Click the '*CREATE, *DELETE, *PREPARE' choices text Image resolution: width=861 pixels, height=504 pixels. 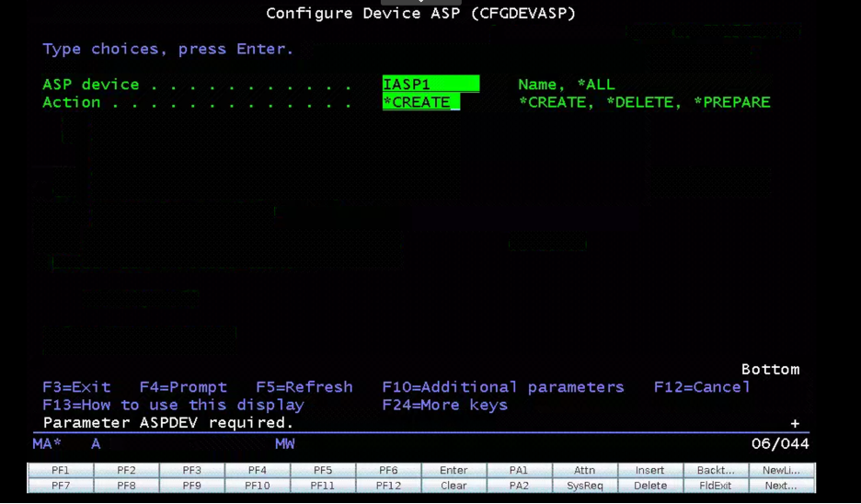(645, 102)
